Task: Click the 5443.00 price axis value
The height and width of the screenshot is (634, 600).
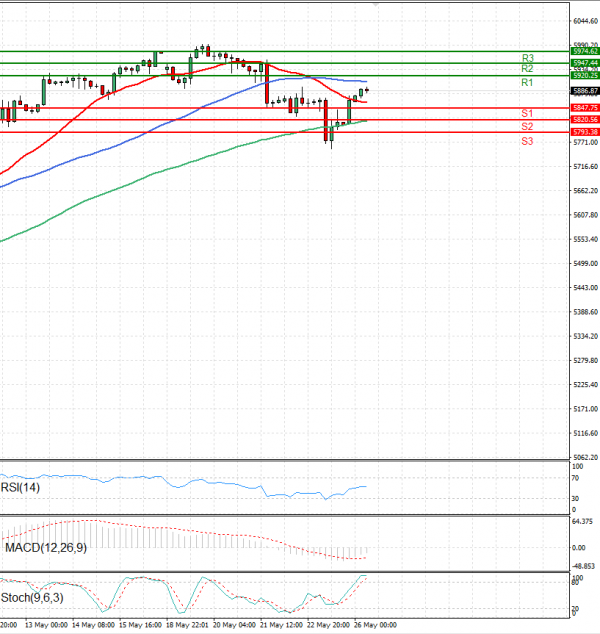Action: [585, 288]
